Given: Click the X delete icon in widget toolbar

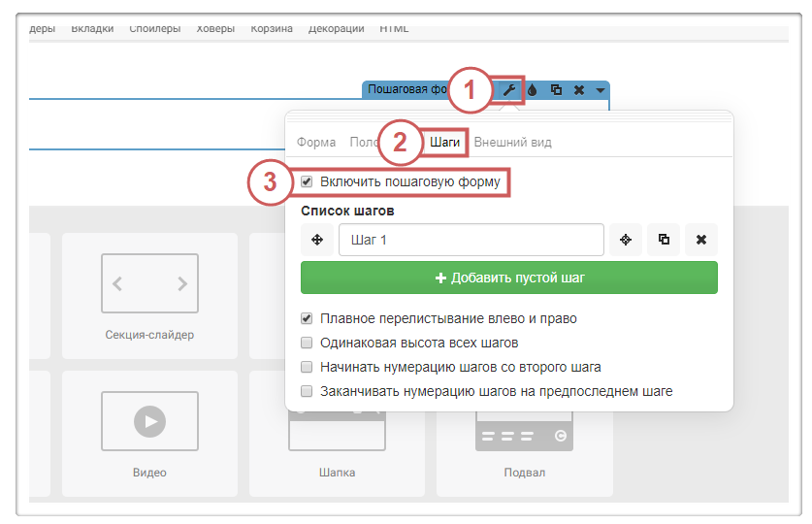Looking at the screenshot, I should pyautogui.click(x=579, y=90).
